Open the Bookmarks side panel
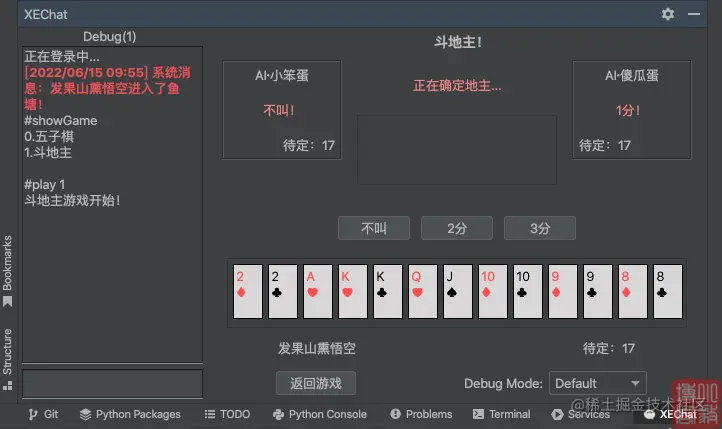The width and height of the screenshot is (722, 429). (7, 271)
